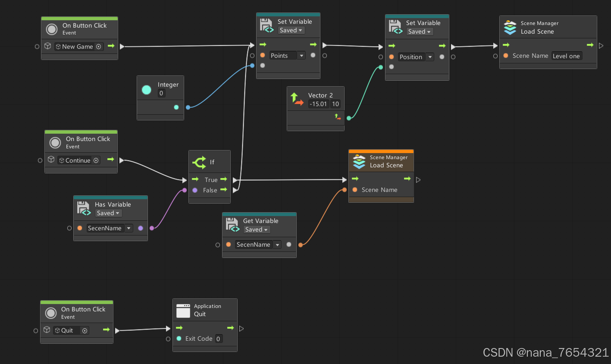Click the -15.01 value on Vector 2

(x=319, y=104)
